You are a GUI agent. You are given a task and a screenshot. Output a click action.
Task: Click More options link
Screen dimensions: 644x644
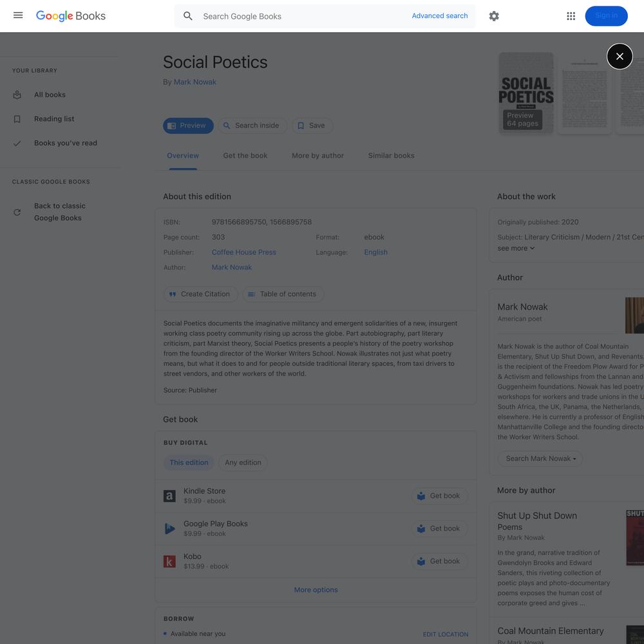tap(316, 590)
